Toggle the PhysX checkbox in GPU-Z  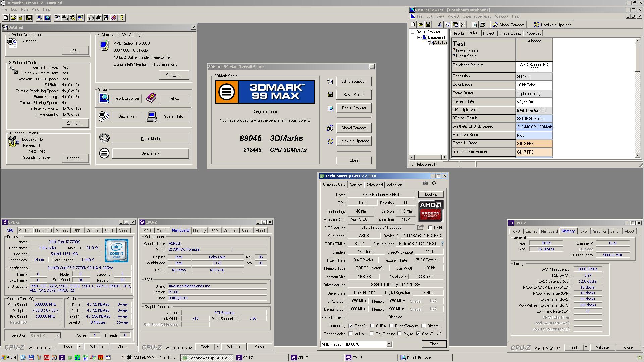(399, 334)
